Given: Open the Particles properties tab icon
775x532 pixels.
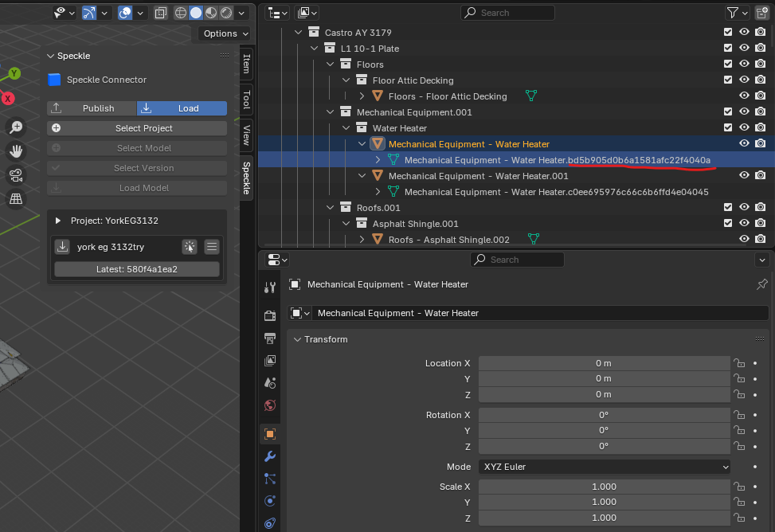Looking at the screenshot, I should click(270, 479).
